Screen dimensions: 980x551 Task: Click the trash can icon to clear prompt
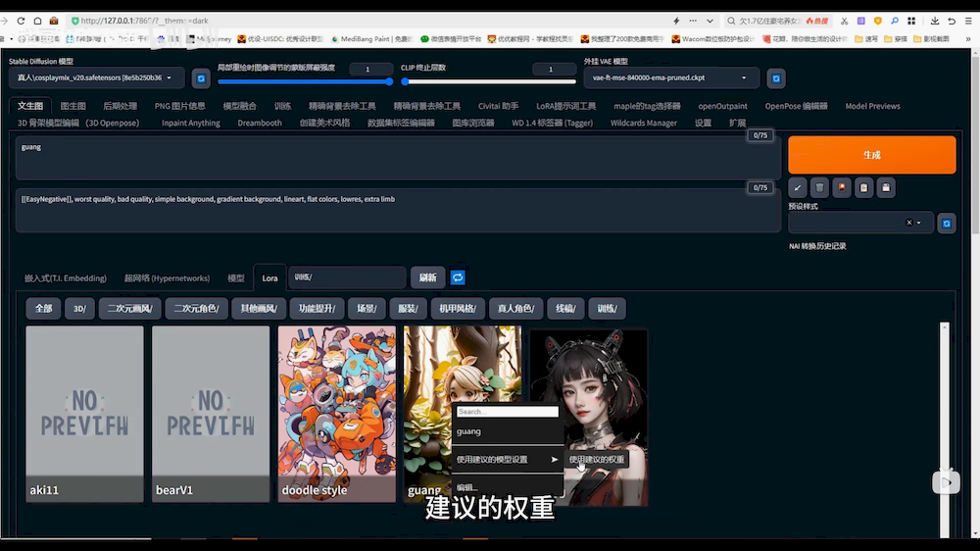pos(819,187)
